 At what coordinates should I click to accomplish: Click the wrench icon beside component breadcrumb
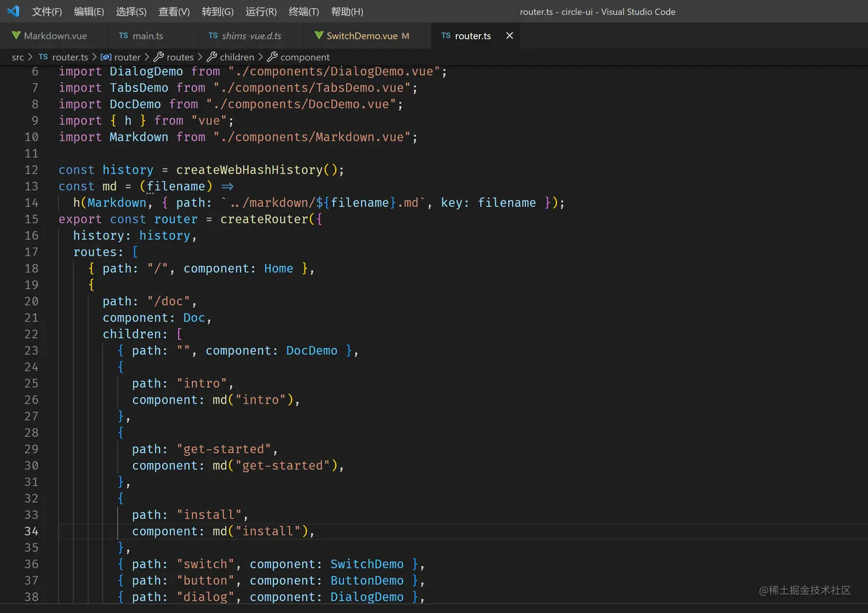pos(272,57)
